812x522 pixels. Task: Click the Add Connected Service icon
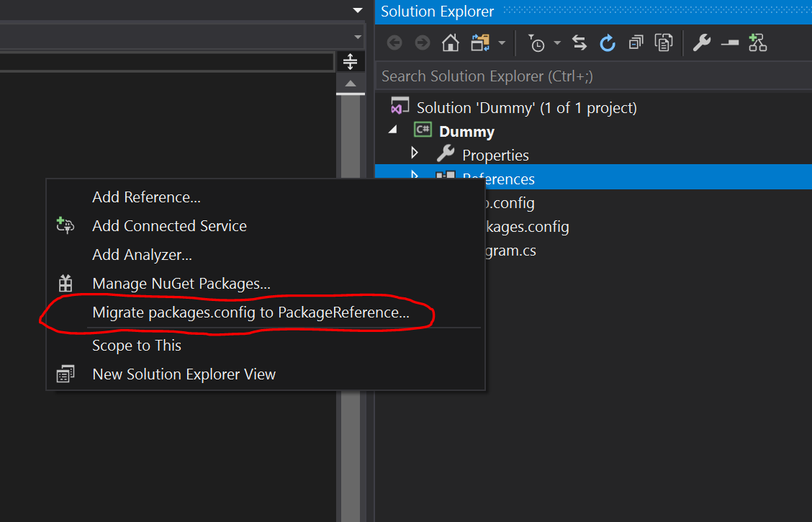(x=66, y=225)
